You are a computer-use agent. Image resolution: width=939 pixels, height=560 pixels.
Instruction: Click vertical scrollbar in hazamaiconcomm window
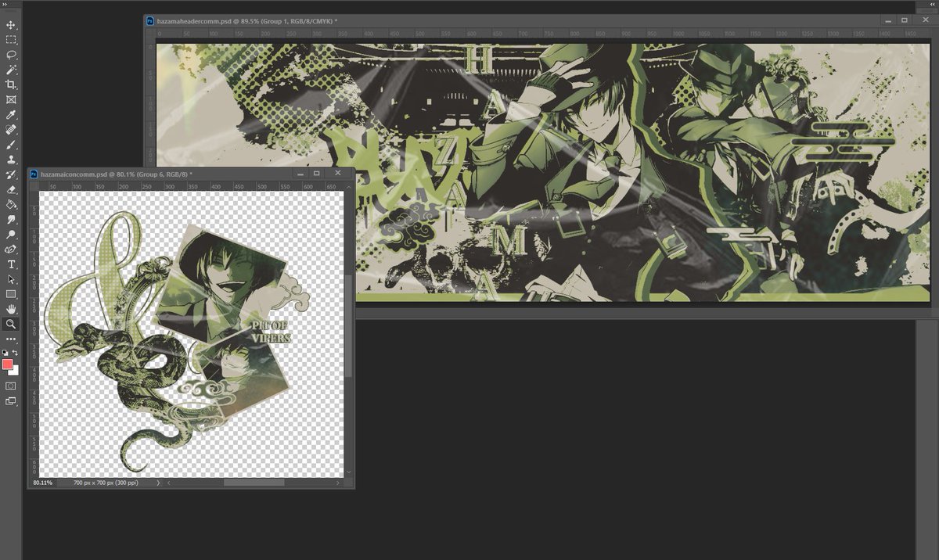coord(349,327)
